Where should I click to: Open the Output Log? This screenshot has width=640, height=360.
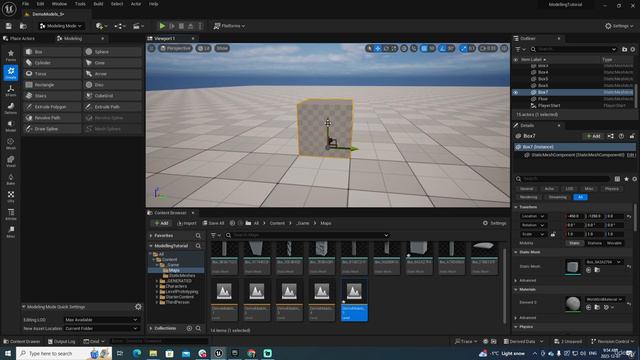pos(62,341)
